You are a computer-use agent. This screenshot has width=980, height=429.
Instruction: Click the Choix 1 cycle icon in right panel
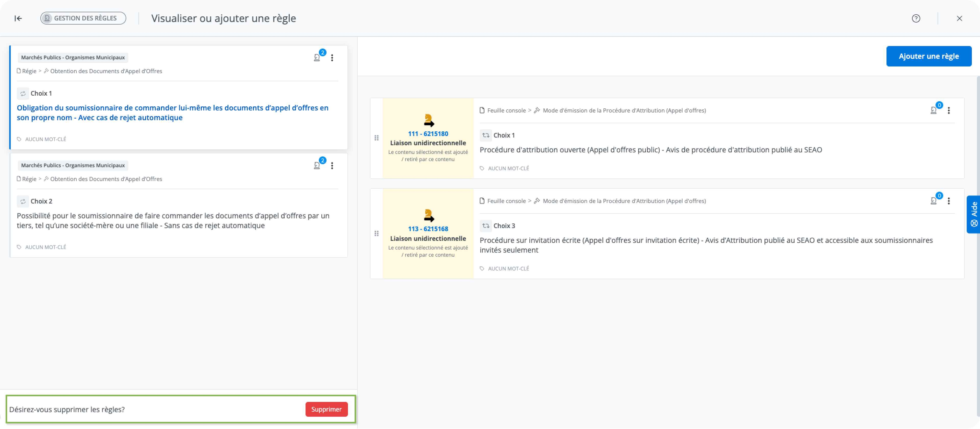point(486,135)
